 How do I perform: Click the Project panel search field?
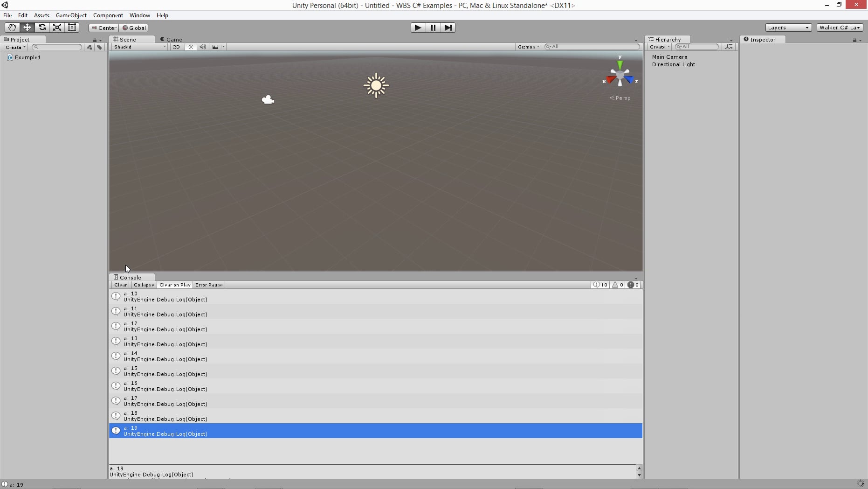(57, 47)
